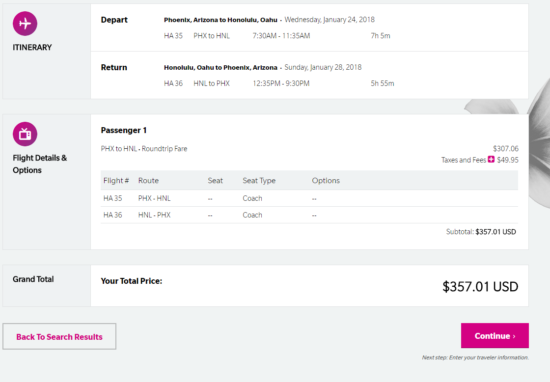
Task: Click the Options column header
Action: [326, 181]
